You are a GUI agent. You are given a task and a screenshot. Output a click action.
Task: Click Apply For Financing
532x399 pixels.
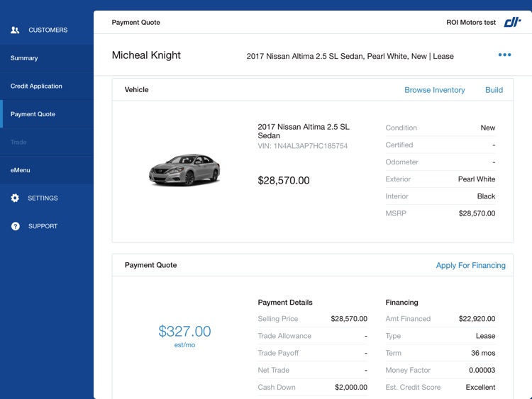tap(470, 265)
